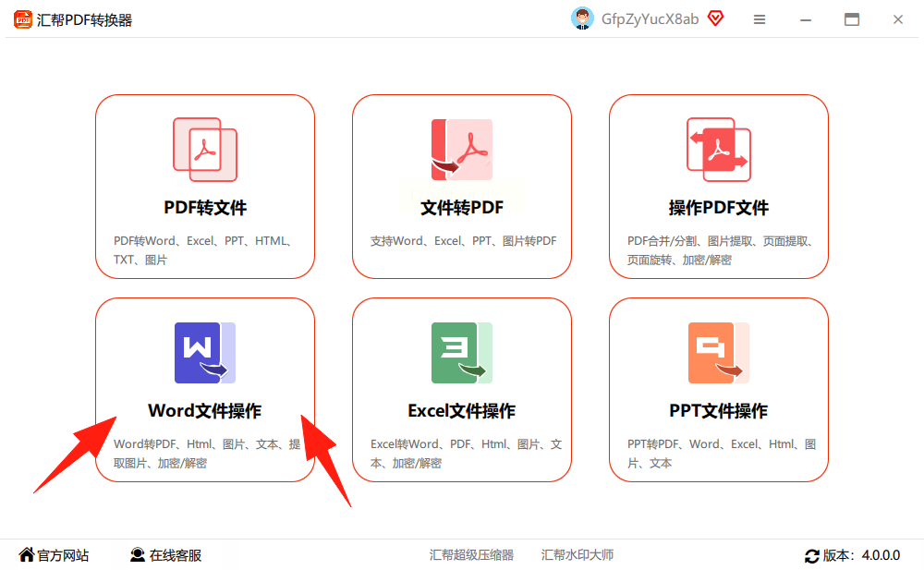Open the Word文件操作 card title
Screen dimensions: 924x570
(x=204, y=411)
